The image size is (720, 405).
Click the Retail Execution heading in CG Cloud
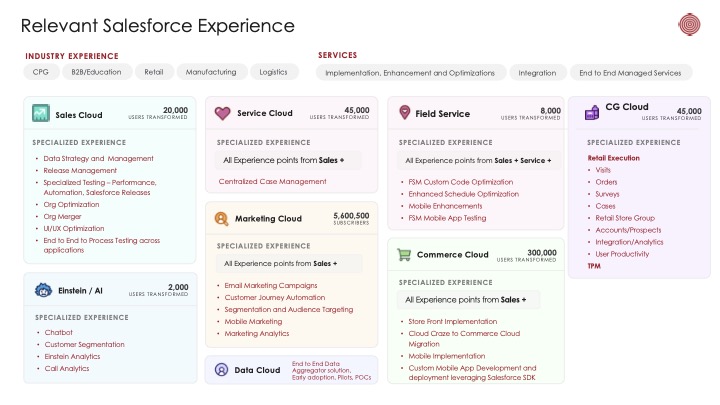tap(613, 158)
